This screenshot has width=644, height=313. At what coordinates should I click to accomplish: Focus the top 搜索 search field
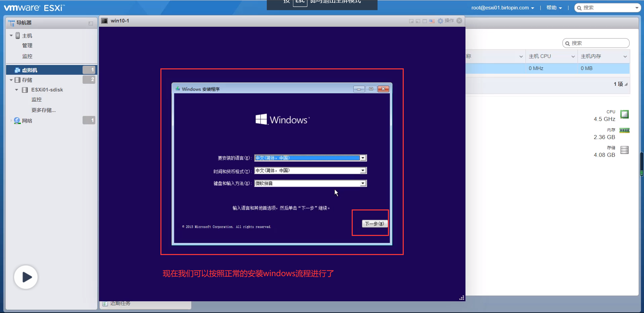click(x=608, y=8)
